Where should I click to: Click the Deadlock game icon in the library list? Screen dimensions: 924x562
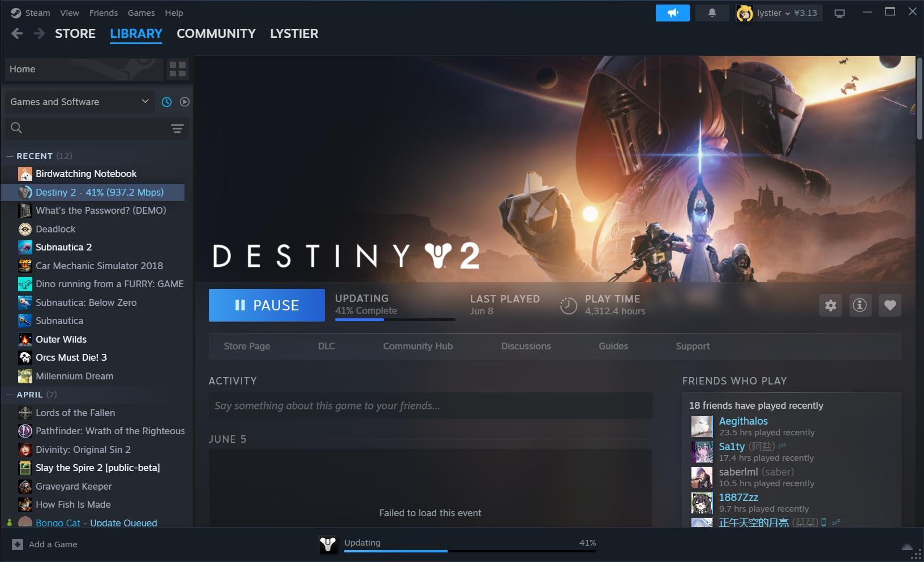[x=25, y=229]
